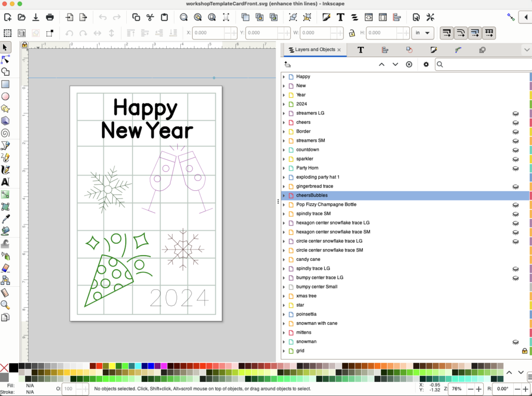
Task: Move layer down with arrow button
Action: click(x=395, y=64)
